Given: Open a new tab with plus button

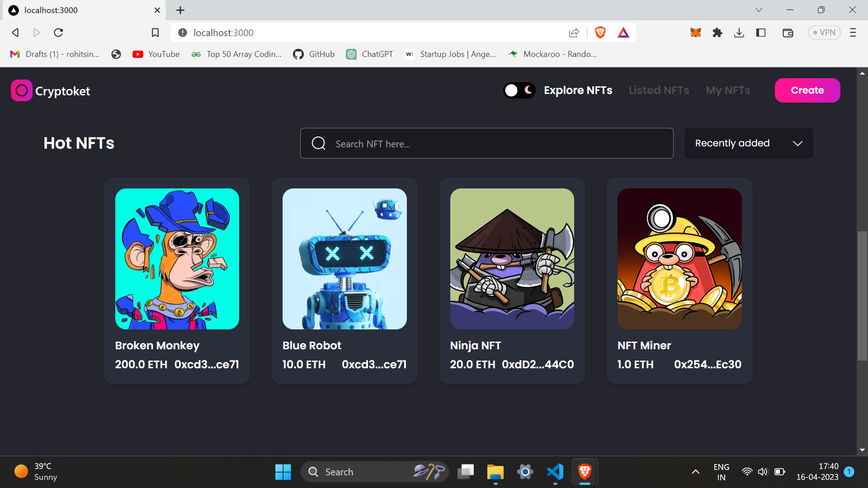Looking at the screenshot, I should point(180,10).
